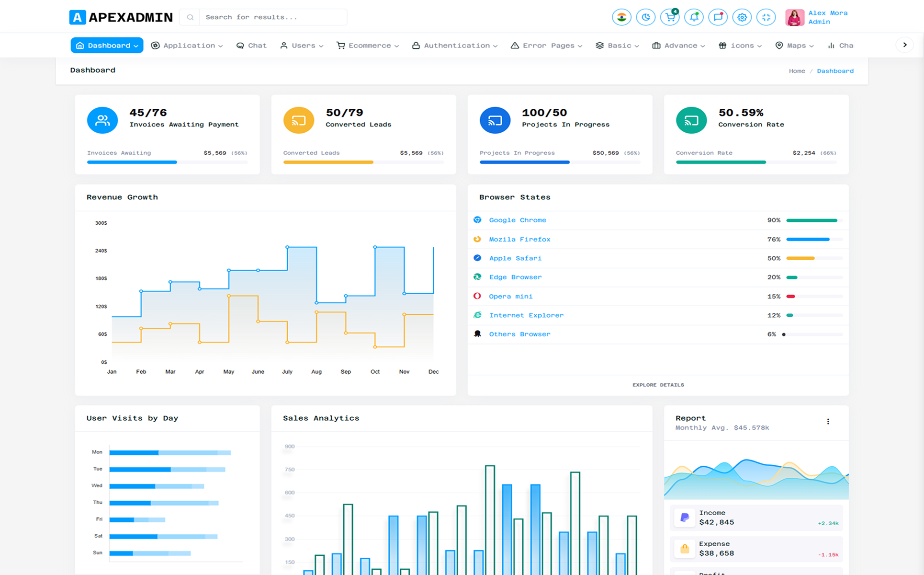
Task: Click the ApexAdmin logo
Action: (x=121, y=17)
